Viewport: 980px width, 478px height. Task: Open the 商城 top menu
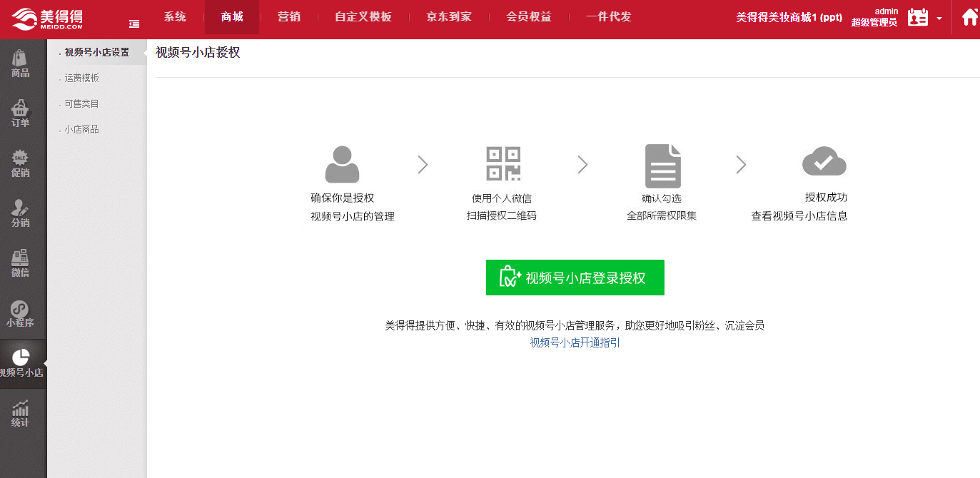pos(232,17)
